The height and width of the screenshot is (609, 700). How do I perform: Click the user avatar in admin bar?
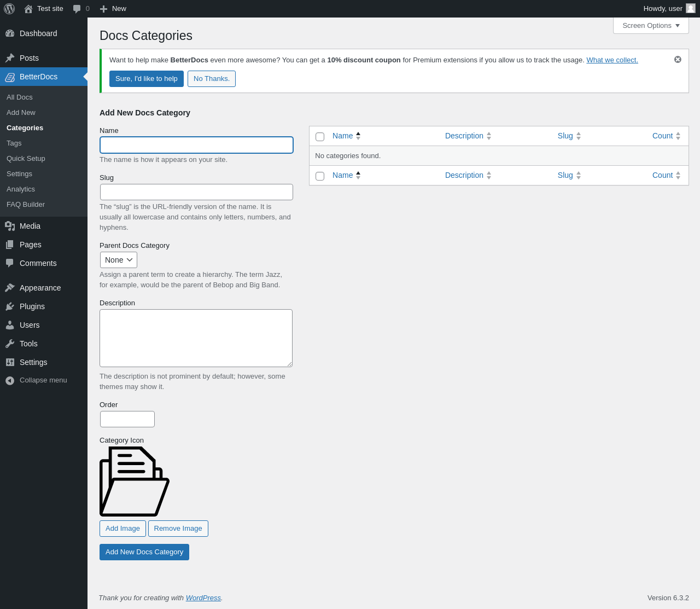[x=691, y=8]
